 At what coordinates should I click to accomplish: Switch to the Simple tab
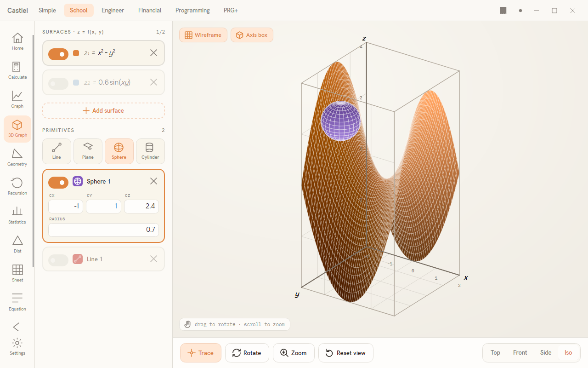point(47,10)
